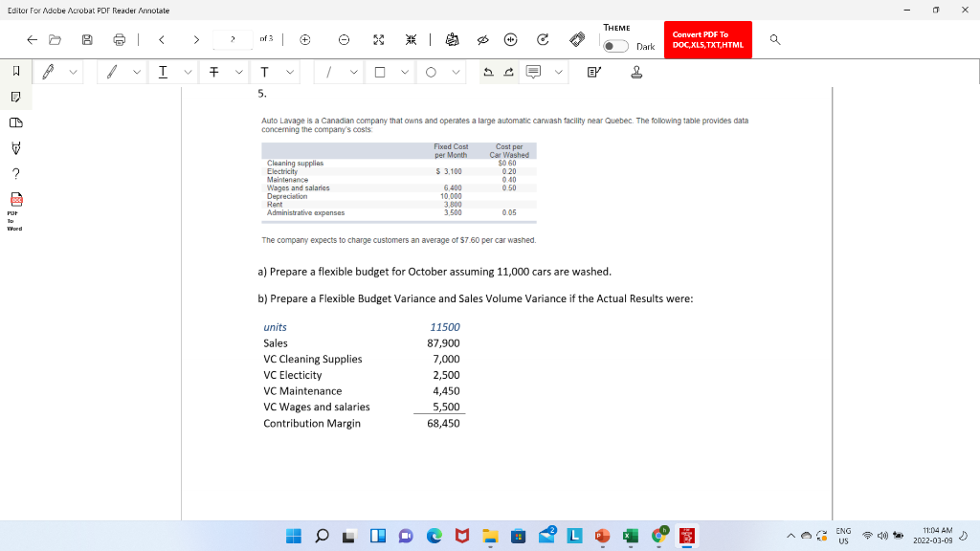This screenshot has width=980, height=551.
Task: Click the bookmark toggle in the annotation bar
Action: [x=17, y=71]
